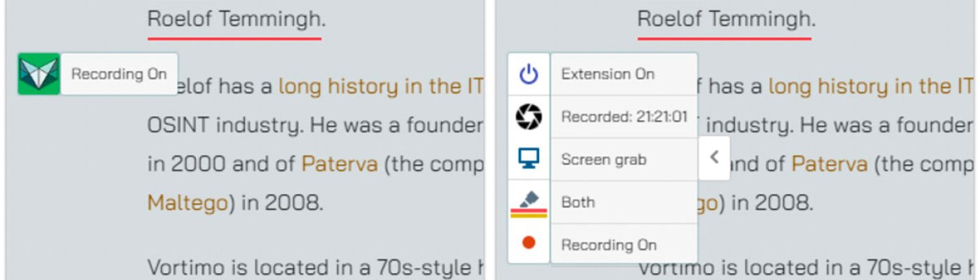The image size is (980, 280).
Task: Toggle "Recording On" beside the Vortimo logo
Action: click(119, 73)
